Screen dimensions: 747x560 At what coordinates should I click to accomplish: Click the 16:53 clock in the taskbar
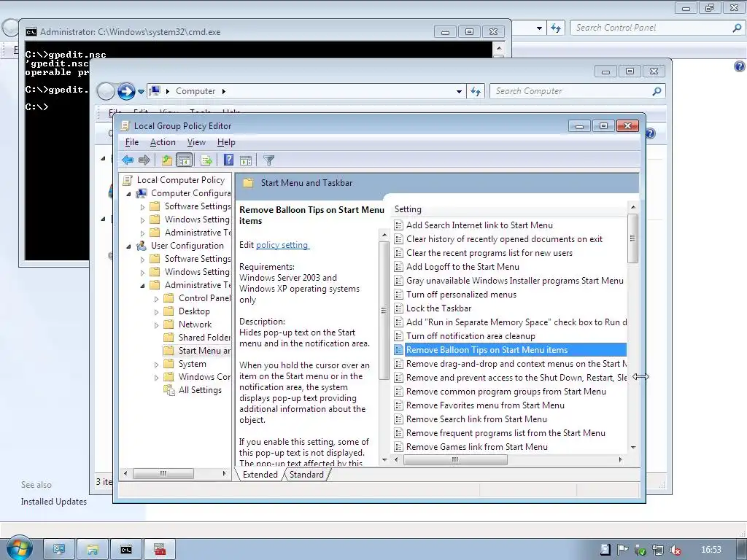click(711, 550)
